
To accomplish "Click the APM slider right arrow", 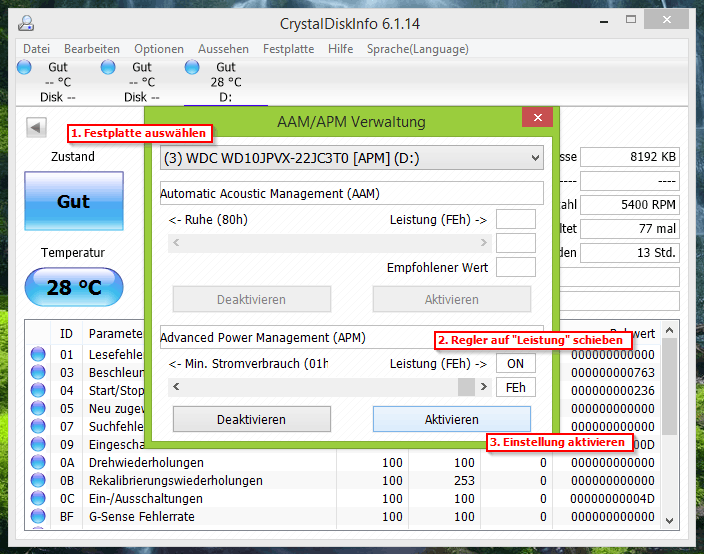I will (x=484, y=387).
